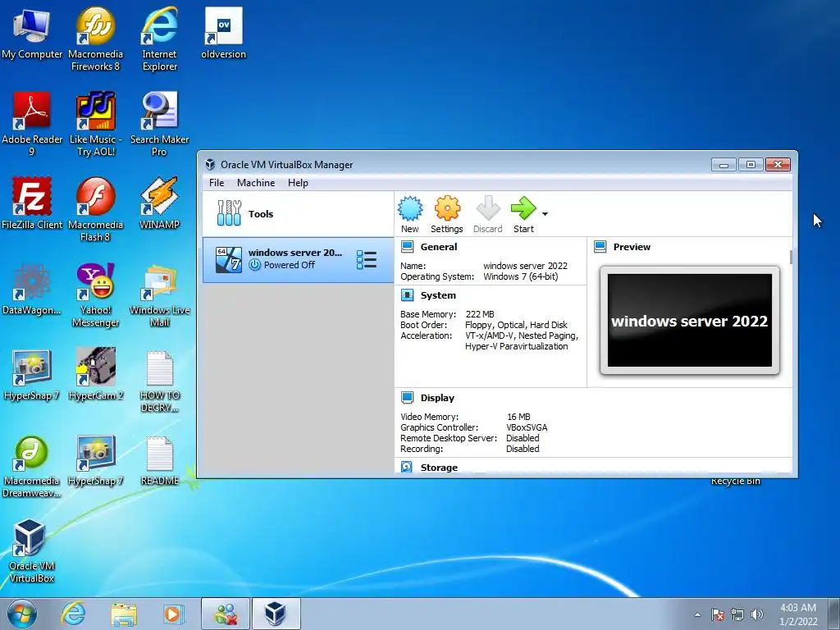This screenshot has height=630, width=840.
Task: Click the network tray icon
Action: (737, 614)
